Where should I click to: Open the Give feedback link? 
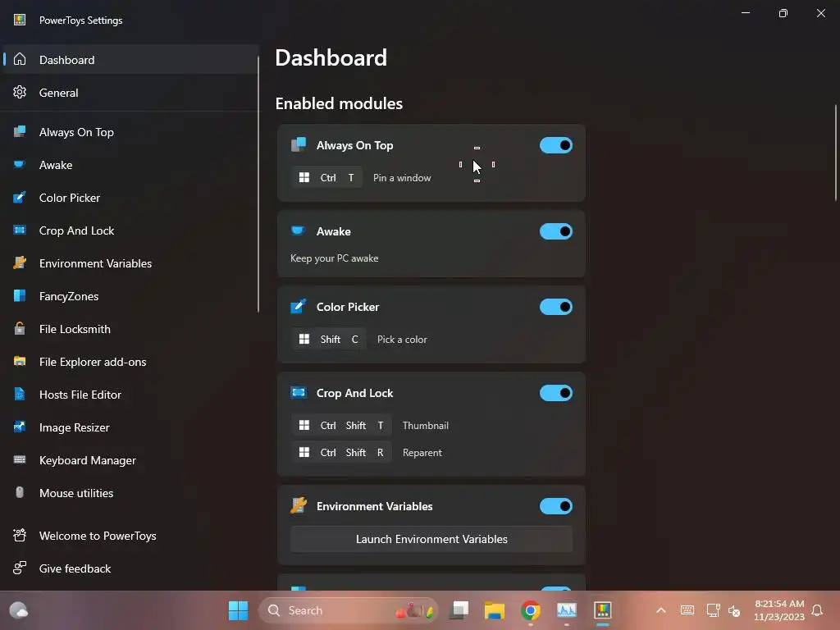[130, 568]
